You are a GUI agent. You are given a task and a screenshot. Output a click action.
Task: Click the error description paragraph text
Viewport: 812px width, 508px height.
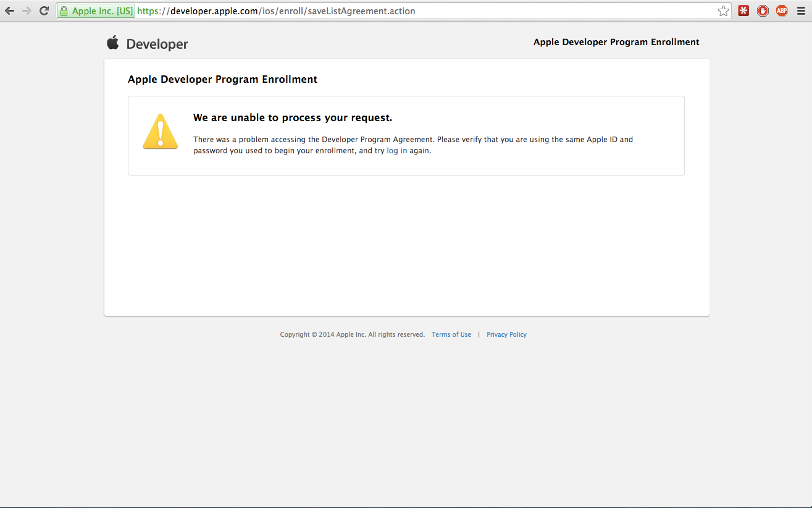click(x=413, y=145)
